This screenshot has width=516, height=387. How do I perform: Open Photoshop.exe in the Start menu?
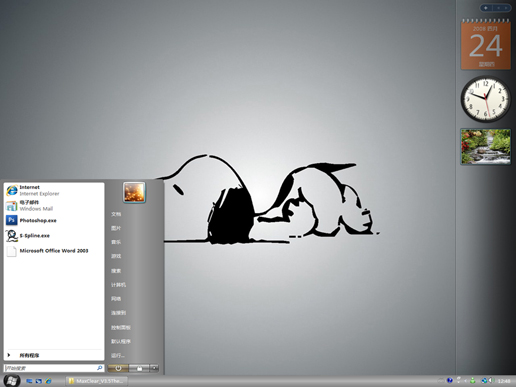click(54, 220)
